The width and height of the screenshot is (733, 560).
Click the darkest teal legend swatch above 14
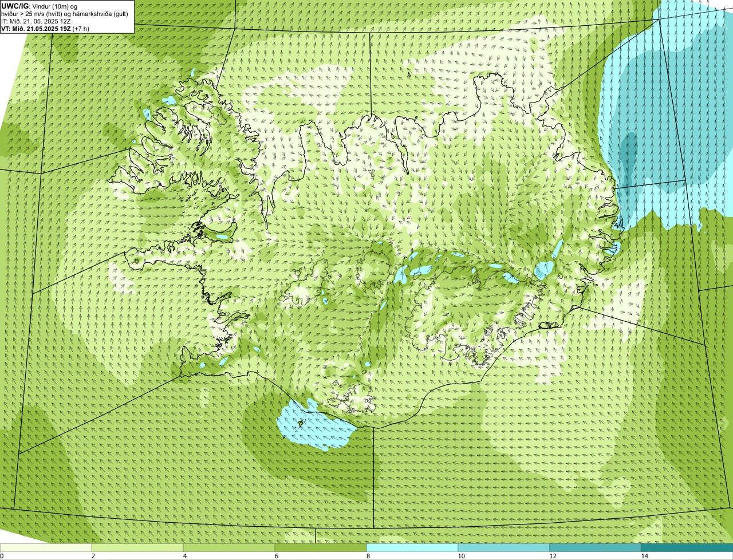coord(687,547)
